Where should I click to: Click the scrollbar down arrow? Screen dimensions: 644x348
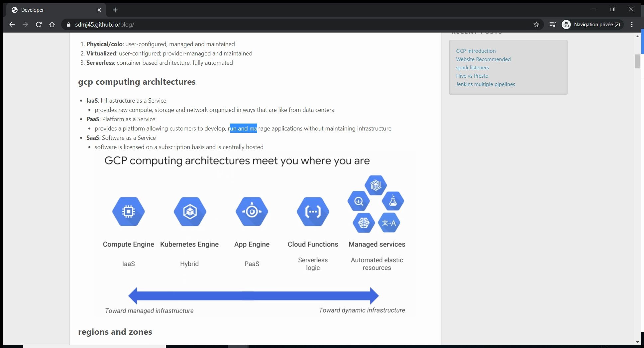coord(637,342)
